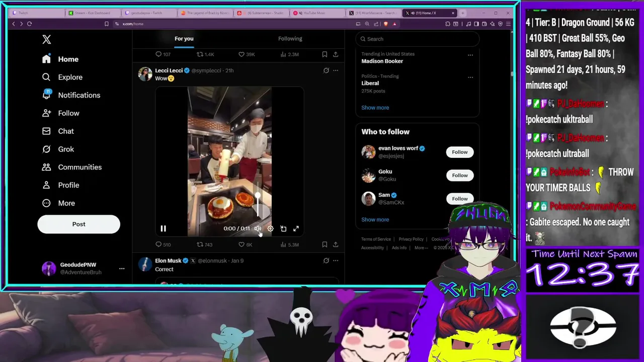This screenshot has width=644, height=362.
Task: Open the Accessibility footer link
Action: coord(372,248)
